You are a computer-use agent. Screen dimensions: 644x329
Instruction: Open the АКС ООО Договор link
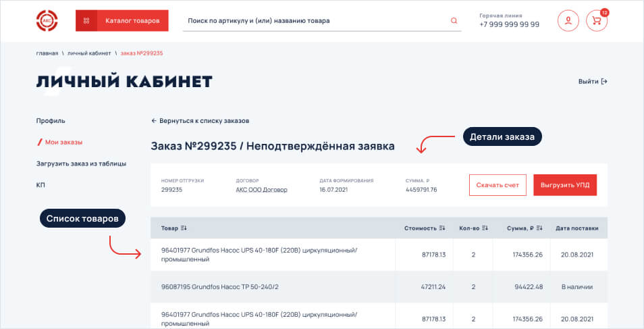(261, 190)
